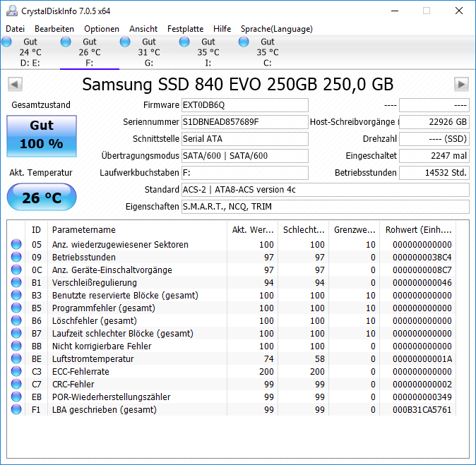Click status orb for Löschfehler row
This screenshot has width=476, height=465.
click(x=16, y=320)
